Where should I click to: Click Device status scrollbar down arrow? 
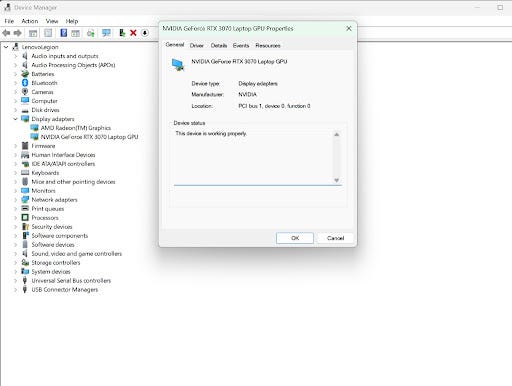point(337,180)
